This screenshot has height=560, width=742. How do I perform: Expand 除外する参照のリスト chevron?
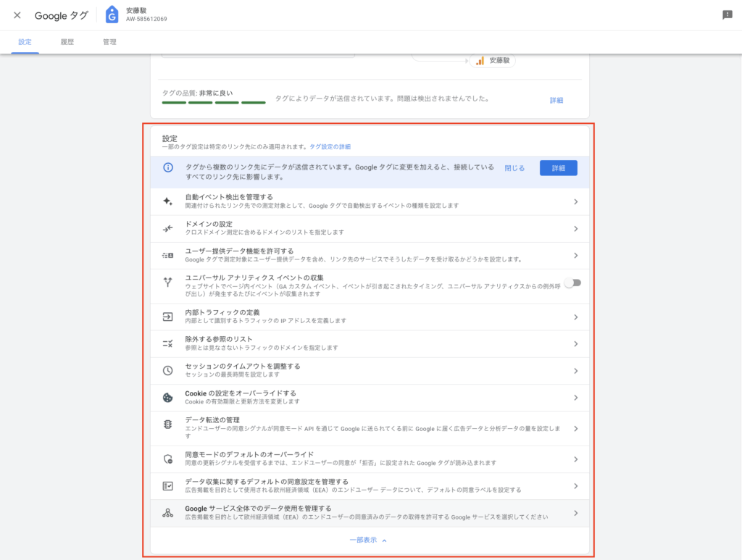[575, 344]
